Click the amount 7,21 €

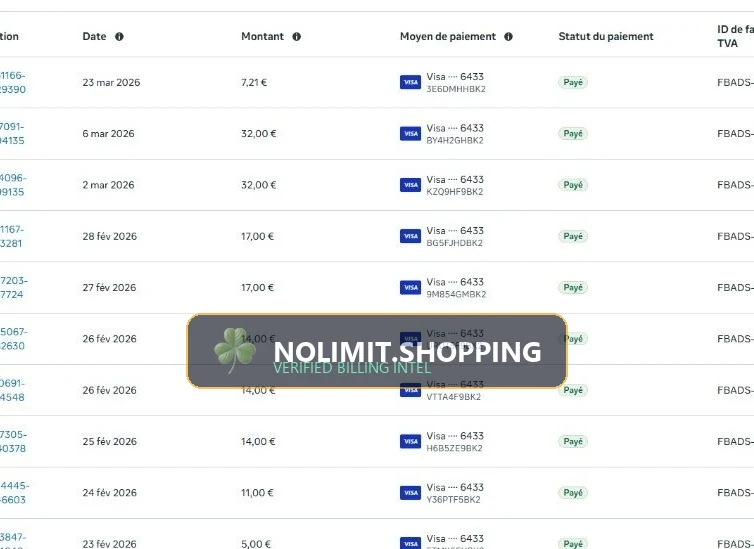(x=254, y=82)
